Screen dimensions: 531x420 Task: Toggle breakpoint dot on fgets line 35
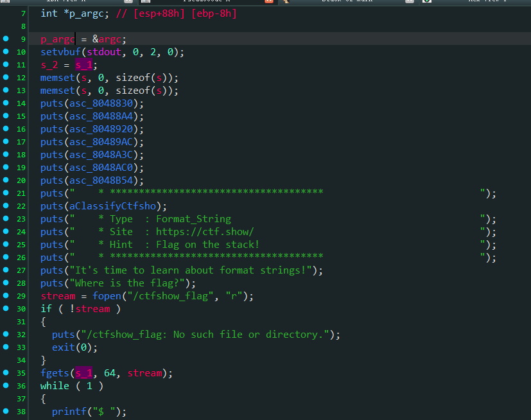[x=6, y=373]
